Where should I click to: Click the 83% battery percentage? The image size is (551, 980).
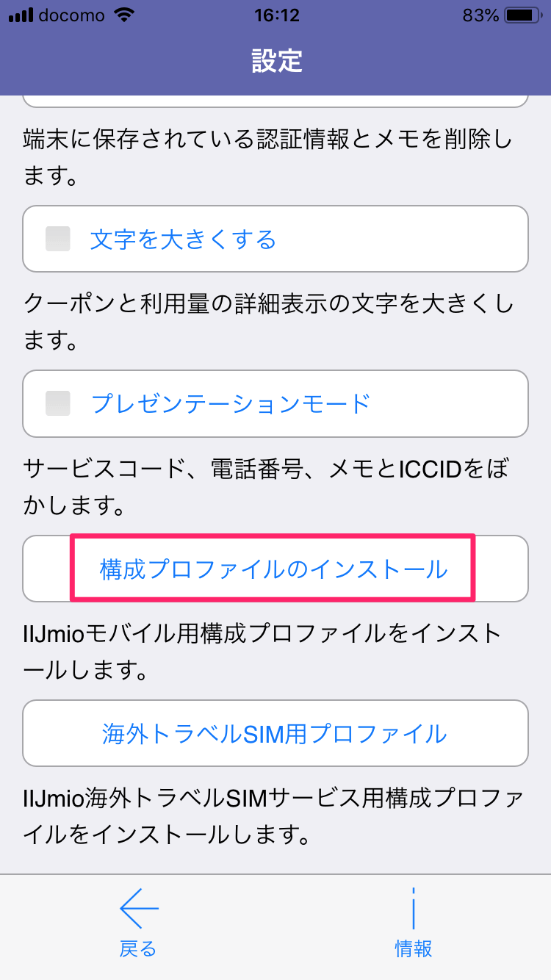click(x=481, y=15)
